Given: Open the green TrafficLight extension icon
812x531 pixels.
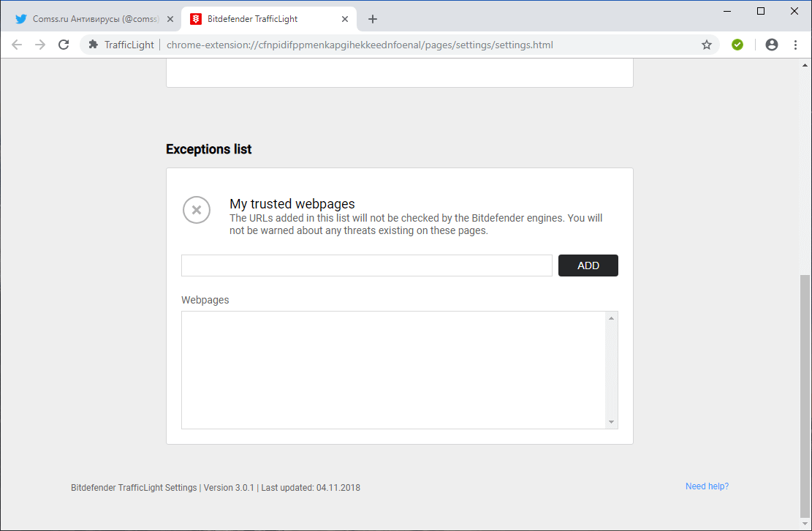Looking at the screenshot, I should click(737, 45).
